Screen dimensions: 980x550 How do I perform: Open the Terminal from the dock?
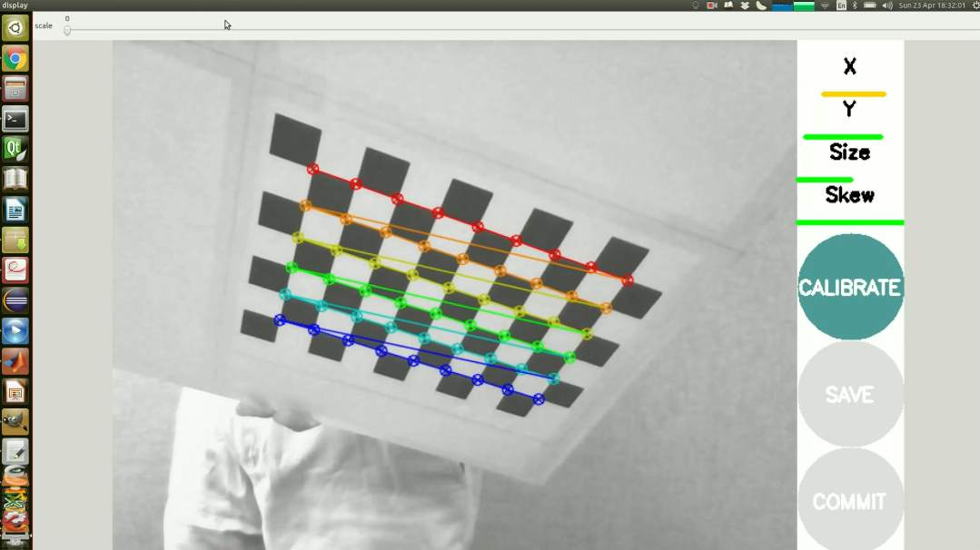tap(15, 119)
